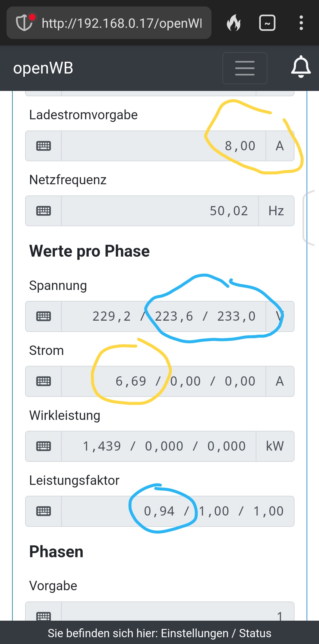The width and height of the screenshot is (319, 644).
Task: Click the openWB brand title
Action: point(43,68)
